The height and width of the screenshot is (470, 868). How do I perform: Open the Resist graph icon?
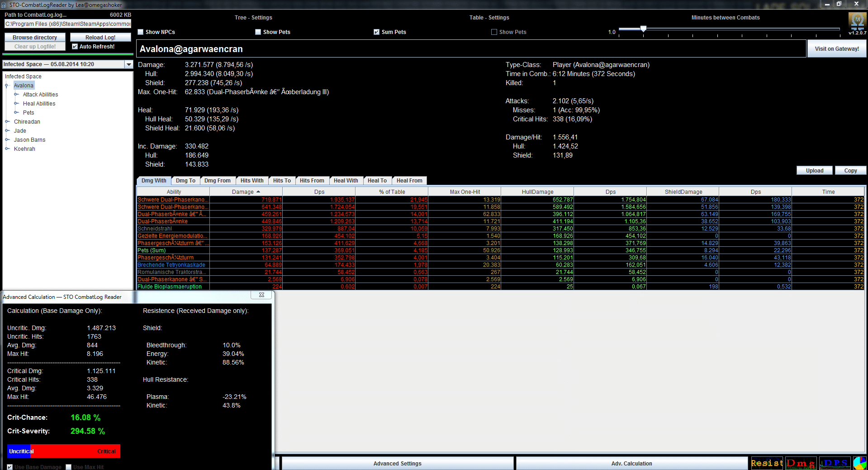click(x=767, y=463)
